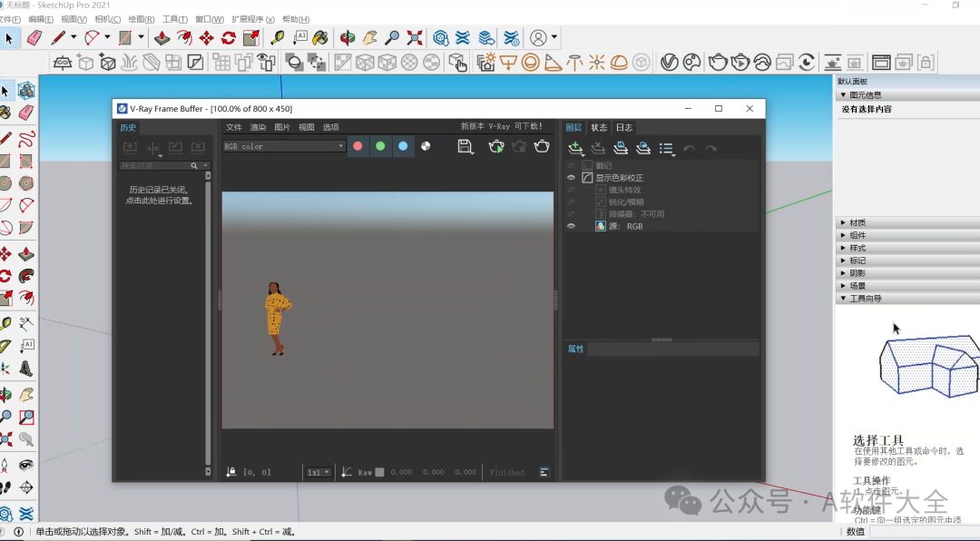Toggle the Raw color square in status bar
Image resolution: width=980 pixels, height=541 pixels.
coord(379,472)
